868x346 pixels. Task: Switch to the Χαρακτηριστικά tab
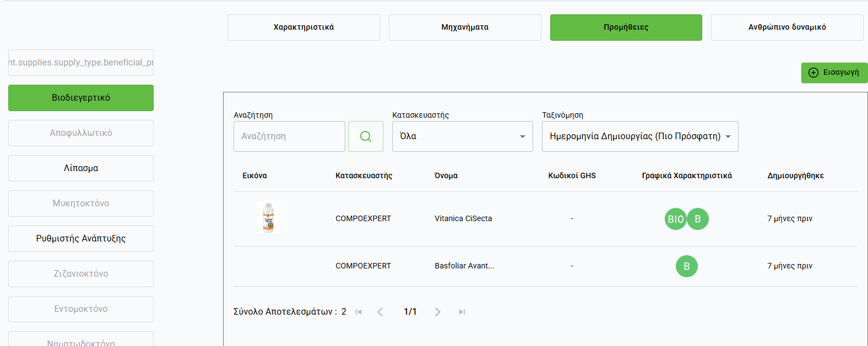[303, 28]
